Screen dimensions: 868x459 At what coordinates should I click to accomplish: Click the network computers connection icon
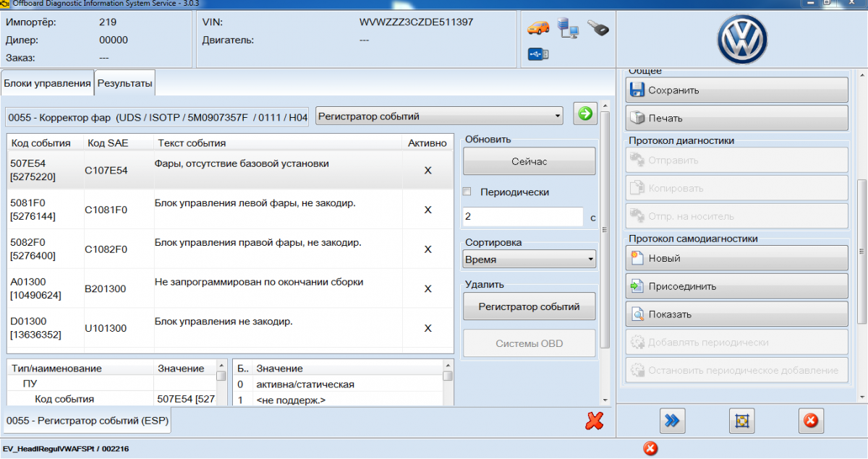point(568,28)
